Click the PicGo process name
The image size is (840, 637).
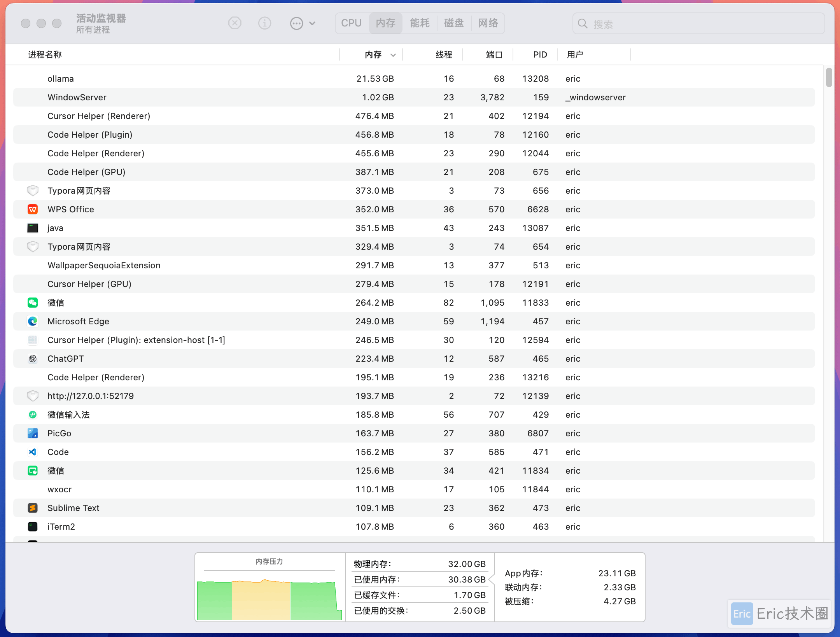coord(59,433)
